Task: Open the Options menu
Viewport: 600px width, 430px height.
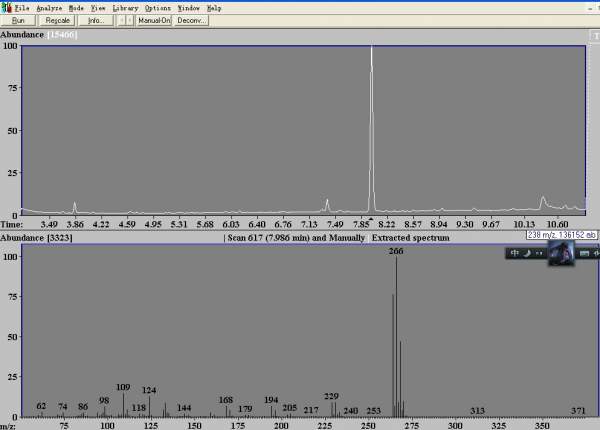Action: click(x=158, y=8)
